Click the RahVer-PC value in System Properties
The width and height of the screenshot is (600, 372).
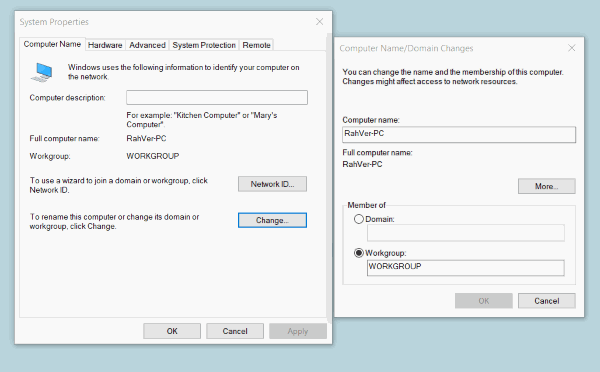pyautogui.click(x=146, y=139)
